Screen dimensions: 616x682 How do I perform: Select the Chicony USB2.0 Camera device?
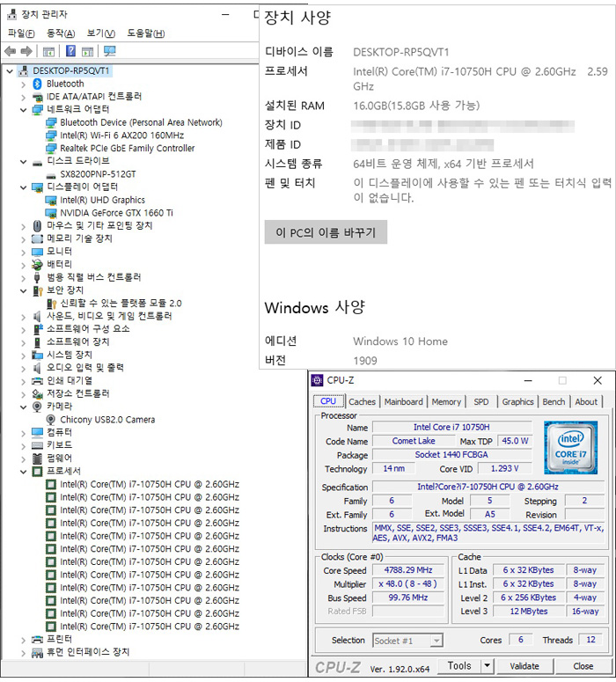(107, 420)
